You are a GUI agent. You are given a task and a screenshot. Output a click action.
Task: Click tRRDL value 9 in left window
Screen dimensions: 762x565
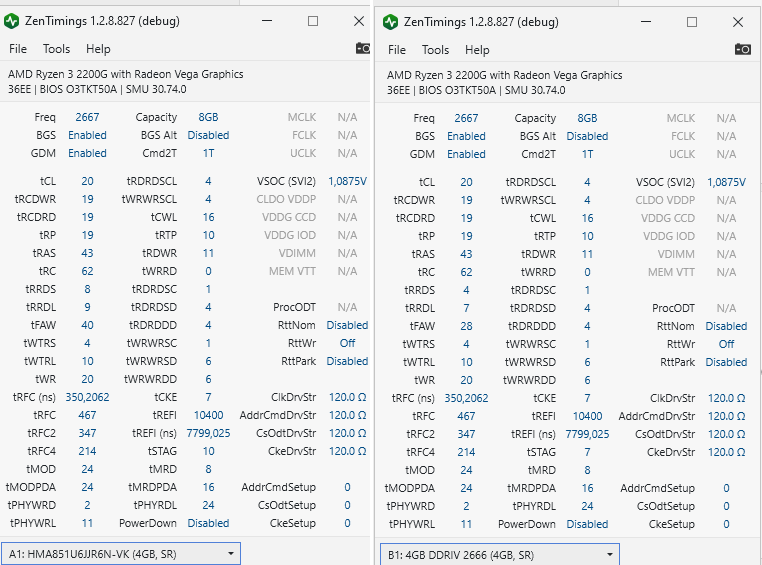click(87, 307)
